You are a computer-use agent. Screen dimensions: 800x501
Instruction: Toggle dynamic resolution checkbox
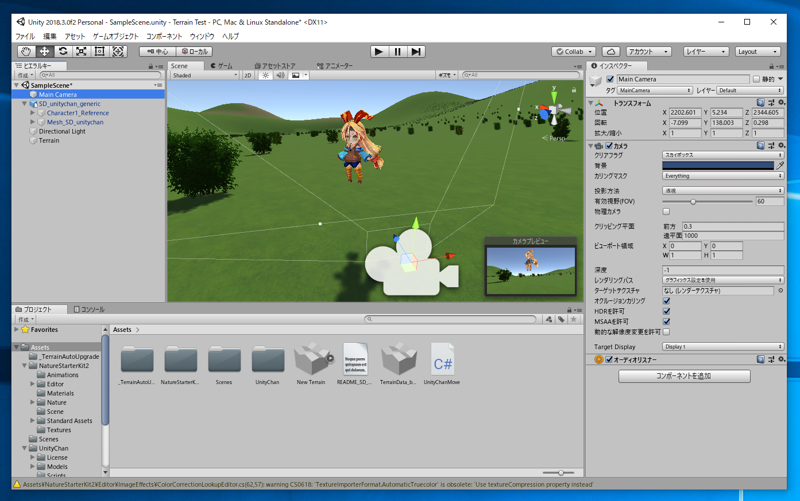coord(666,332)
